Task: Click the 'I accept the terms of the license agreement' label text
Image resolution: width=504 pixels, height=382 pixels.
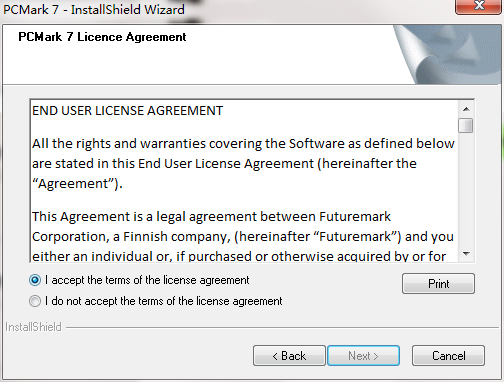Action: point(147,280)
